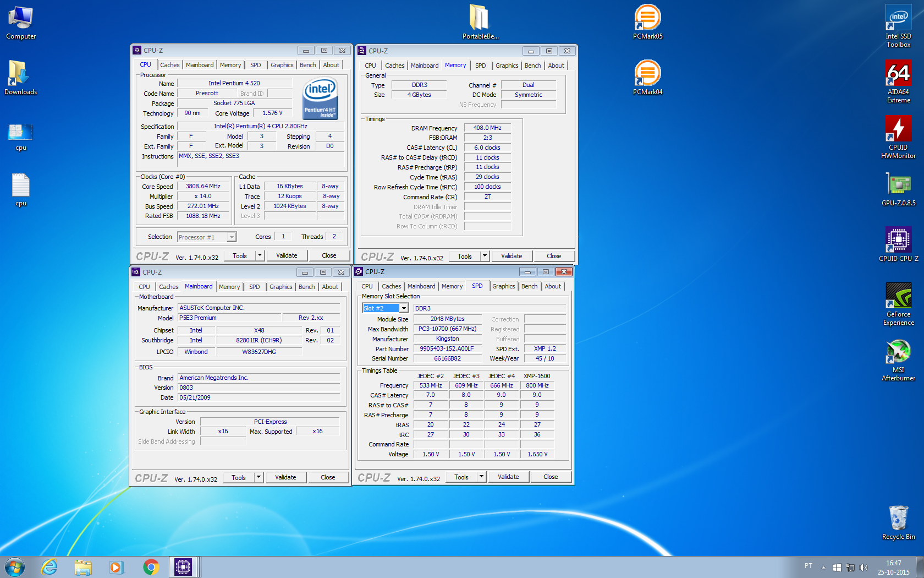Click the Specification Intel(R) Pentium(R) 4 field
924x578 pixels.
(x=261, y=127)
